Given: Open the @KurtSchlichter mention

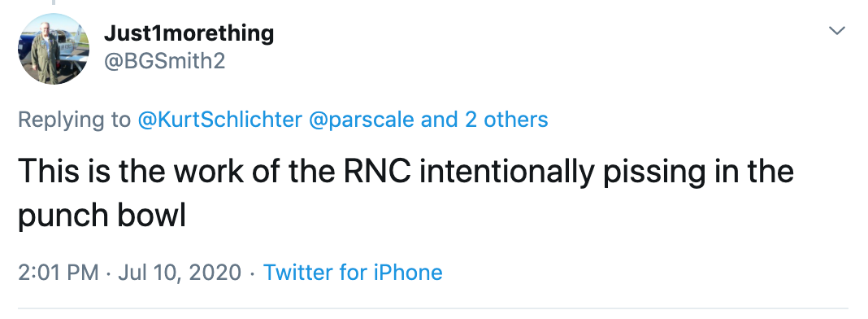Looking at the screenshot, I should tap(219, 120).
